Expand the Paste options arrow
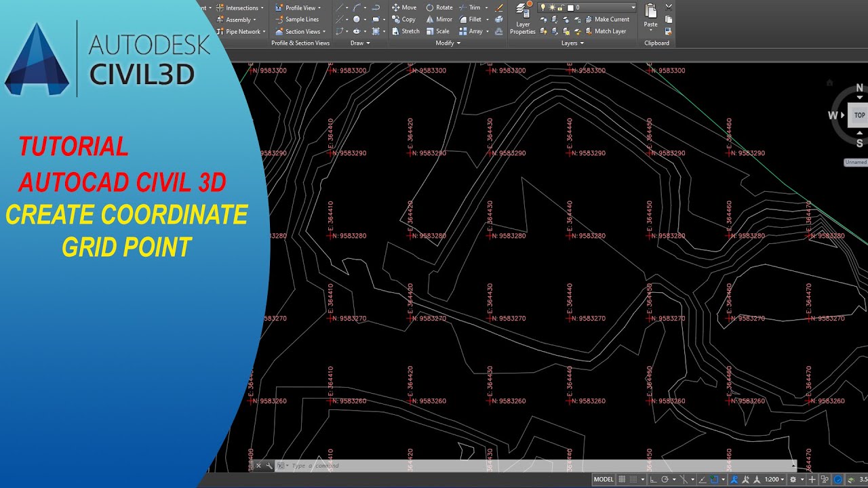This screenshot has width=868, height=488. 650,30
